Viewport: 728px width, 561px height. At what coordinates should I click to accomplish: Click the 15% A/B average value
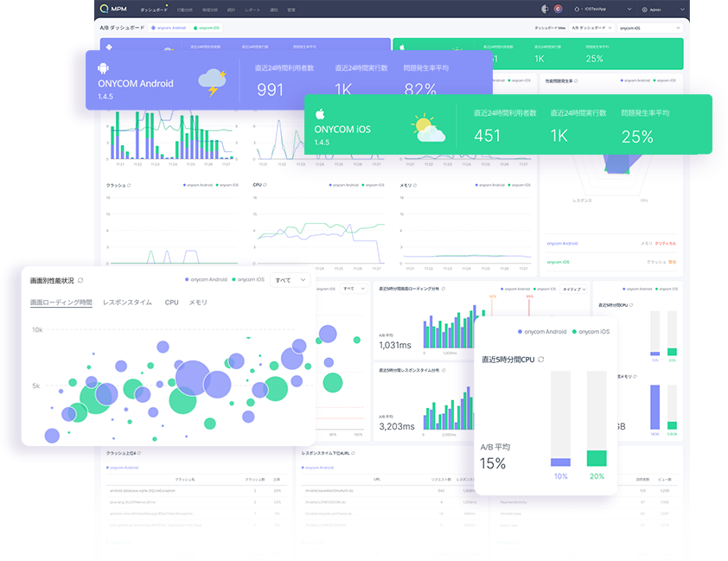point(493,463)
